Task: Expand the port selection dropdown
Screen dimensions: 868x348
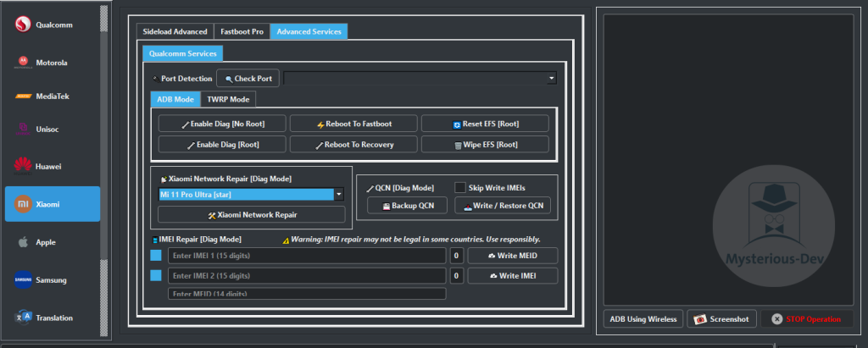Action: pos(551,79)
